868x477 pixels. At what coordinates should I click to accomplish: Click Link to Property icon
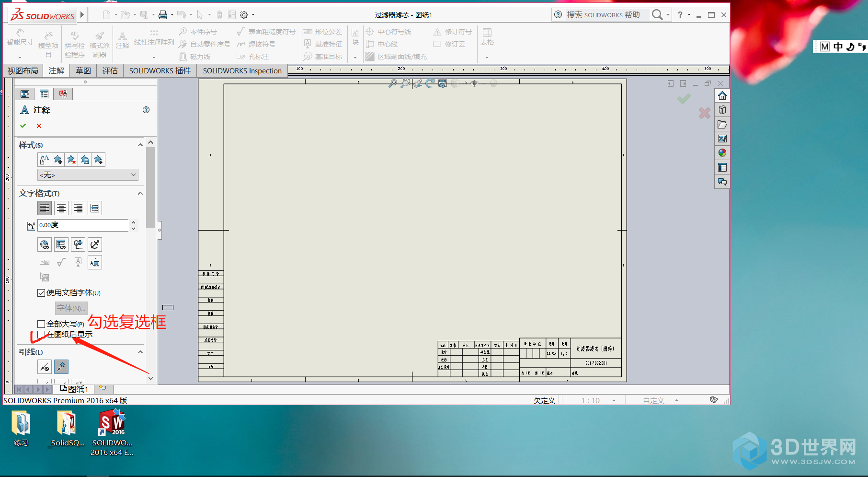[x=61, y=244]
